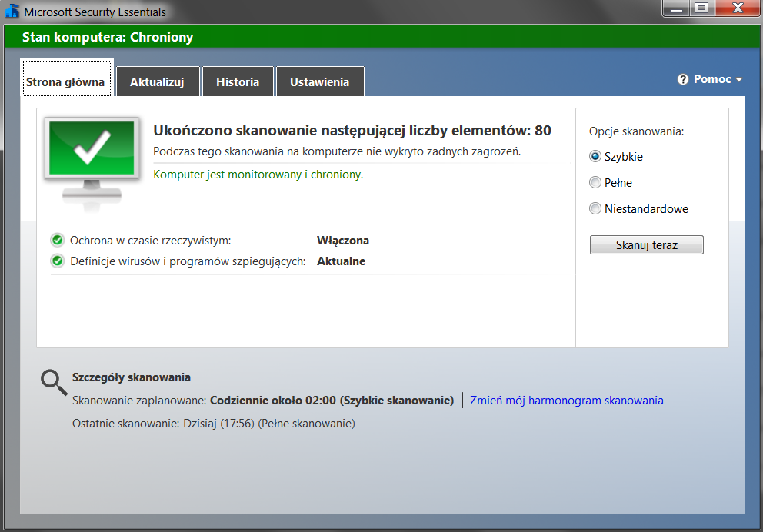Minimize the Security Essentials window
The image size is (763, 532).
click(x=676, y=8)
